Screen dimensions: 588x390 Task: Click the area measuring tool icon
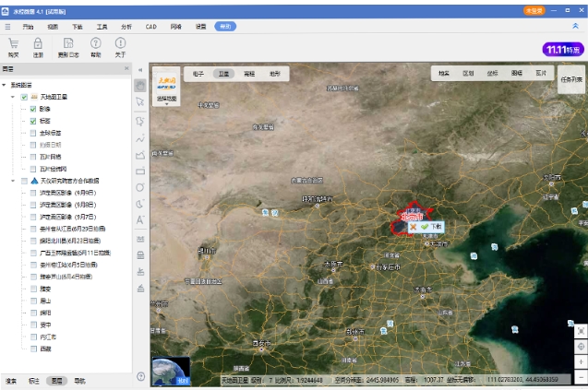tap(140, 255)
